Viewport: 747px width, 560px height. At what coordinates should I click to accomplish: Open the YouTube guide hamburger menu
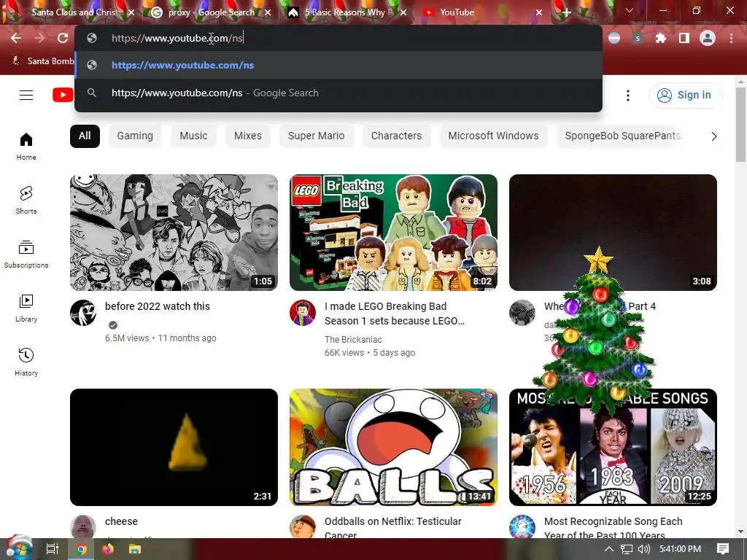(x=26, y=96)
